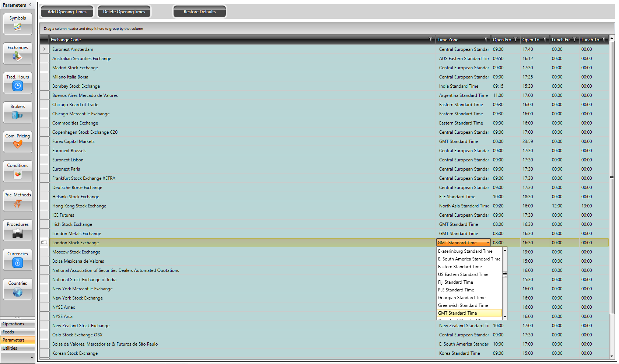Filter the Exchange Code column
This screenshot has height=364, width=619.
click(431, 39)
